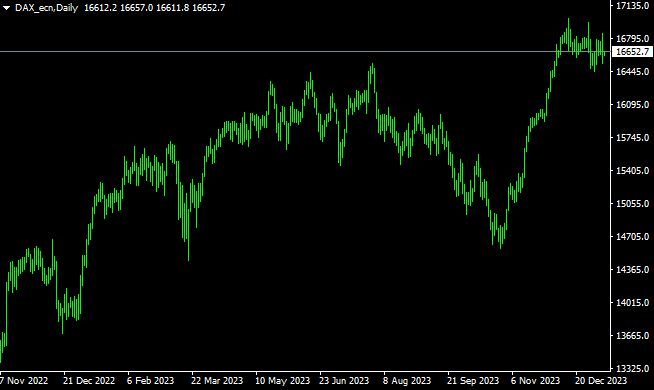The image size is (654, 390).
Task: Click the 23 Jun 2023 date label
Action: click(x=344, y=380)
